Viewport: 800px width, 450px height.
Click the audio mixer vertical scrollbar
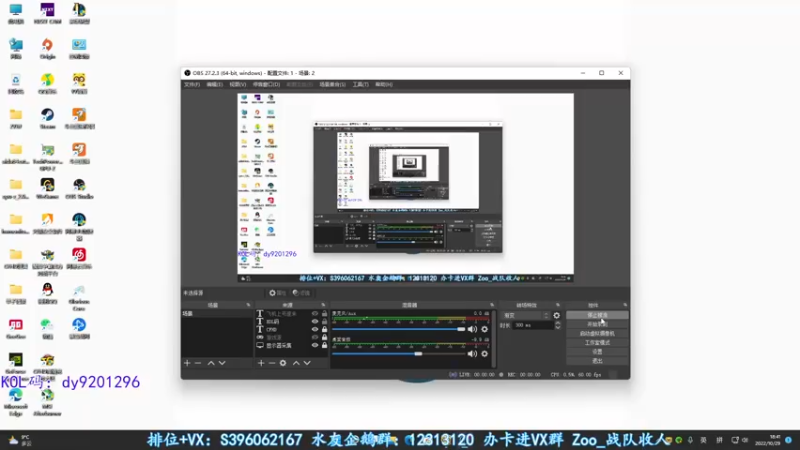coord(493,338)
